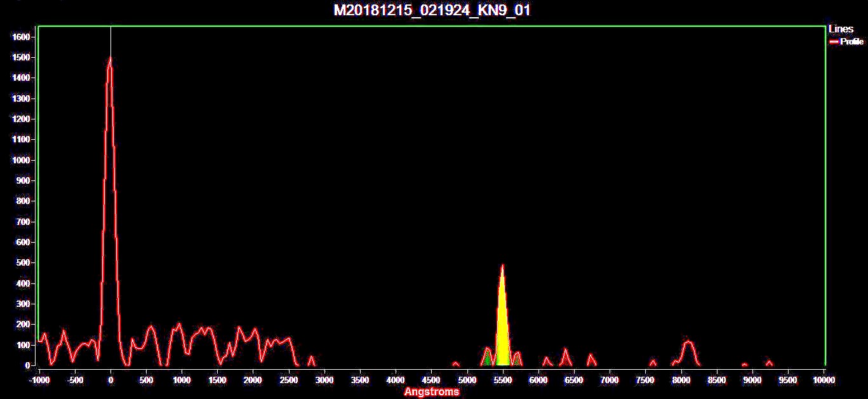This screenshot has width=868, height=399.
Task: Click the yellow highlighted peak at 5500
Action: pyautogui.click(x=502, y=330)
